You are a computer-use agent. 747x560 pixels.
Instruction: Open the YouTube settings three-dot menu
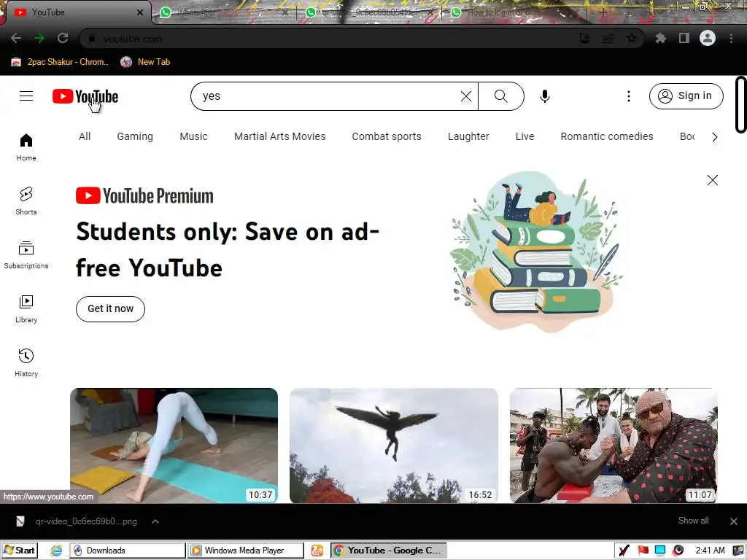pyautogui.click(x=628, y=96)
